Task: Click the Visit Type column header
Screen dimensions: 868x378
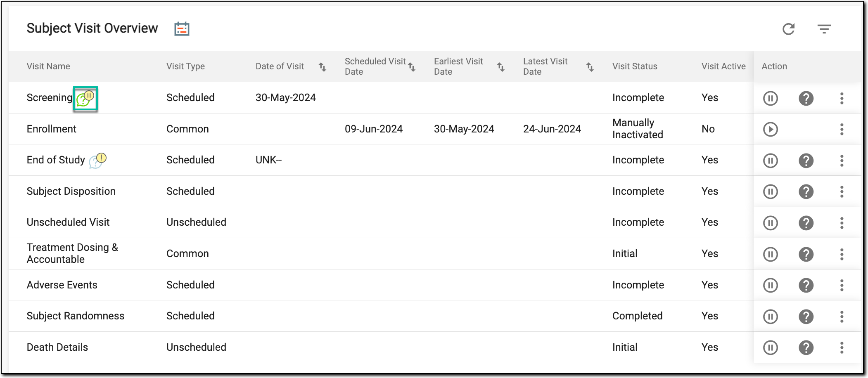Action: [x=185, y=66]
